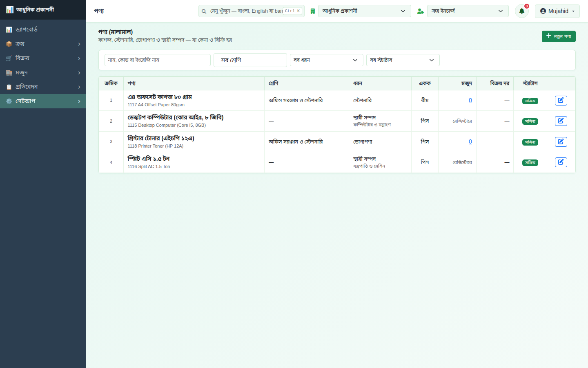Image resolution: width=588 pixels, height=368 pixels.
Task: Click the নতুন পণ্য button
Action: (559, 36)
